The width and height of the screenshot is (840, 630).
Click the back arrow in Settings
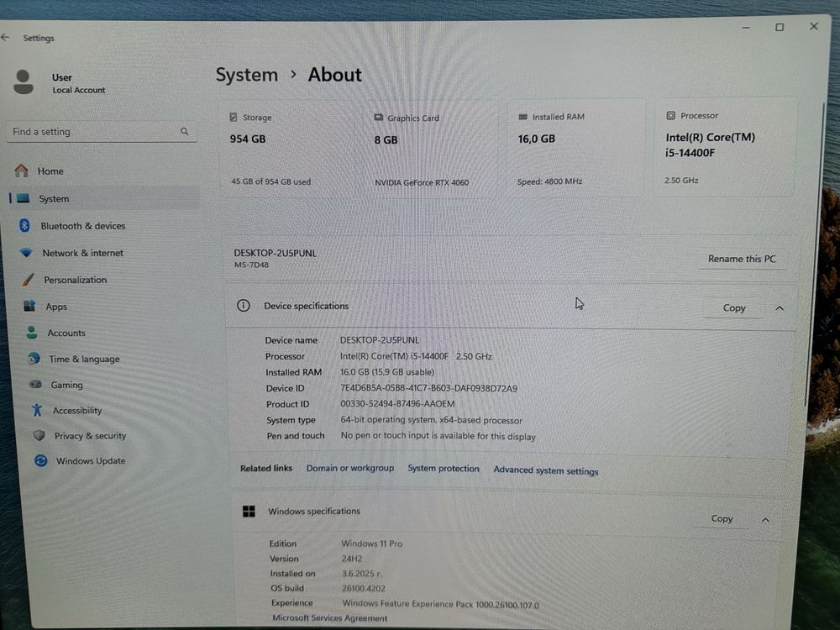tap(5, 37)
